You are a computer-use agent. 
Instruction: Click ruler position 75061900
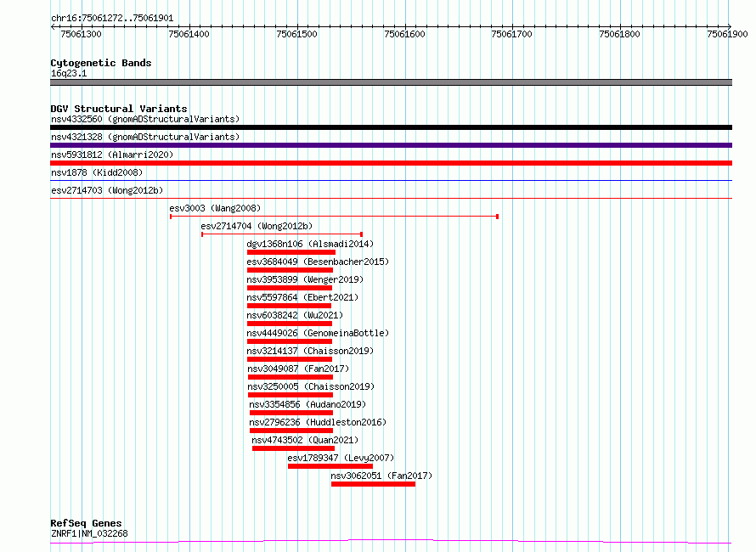coord(727,34)
